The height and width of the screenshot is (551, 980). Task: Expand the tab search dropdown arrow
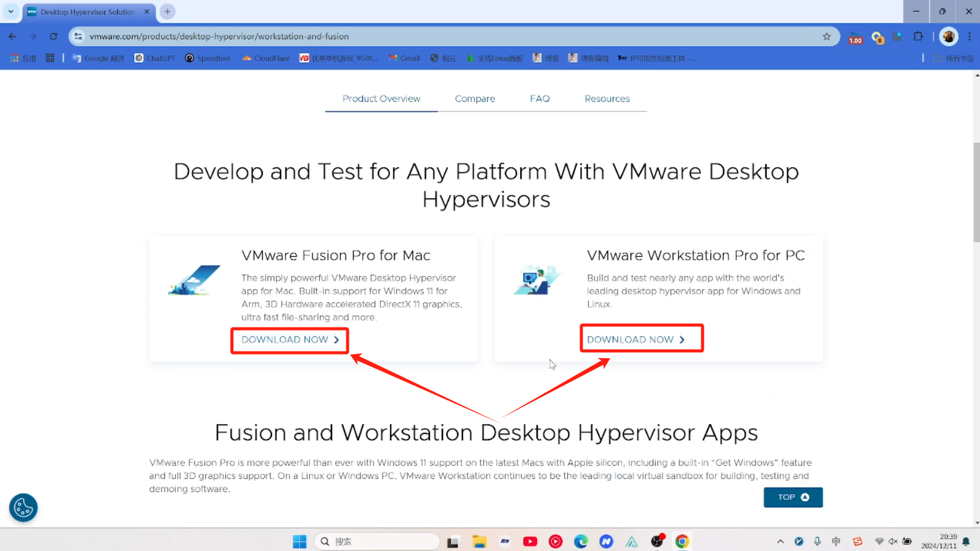point(10,12)
